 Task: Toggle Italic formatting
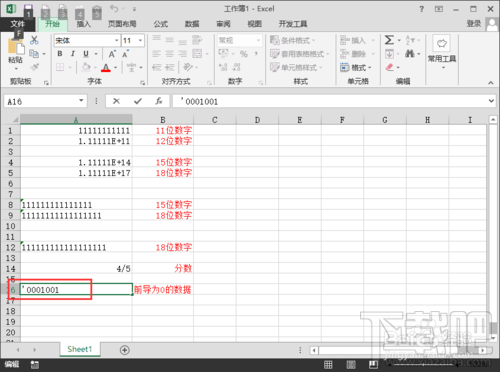(x=73, y=54)
